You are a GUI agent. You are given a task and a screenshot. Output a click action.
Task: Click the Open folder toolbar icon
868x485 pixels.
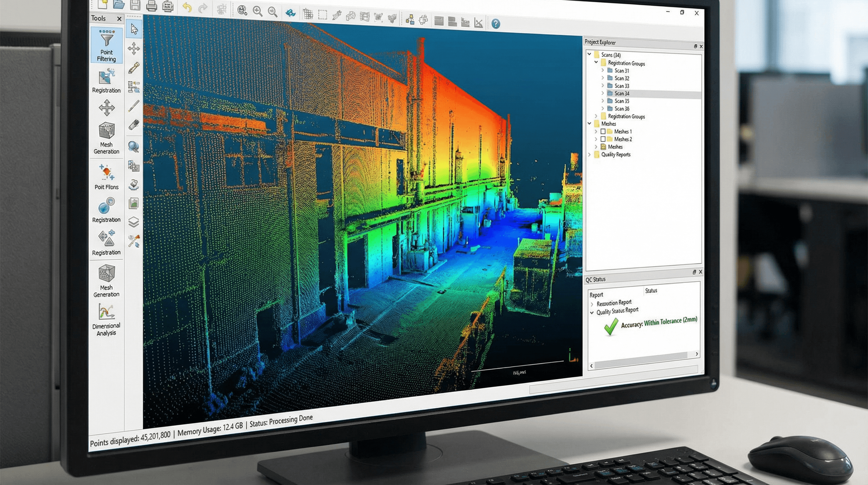click(x=119, y=5)
